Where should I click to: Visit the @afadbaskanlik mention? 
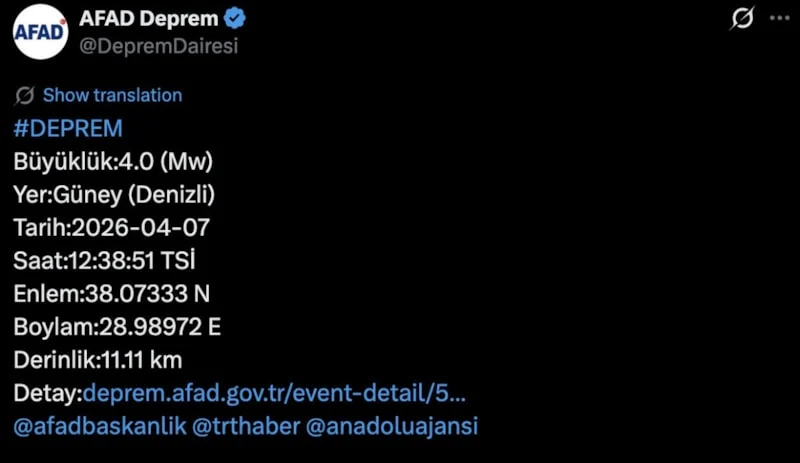tap(100, 426)
